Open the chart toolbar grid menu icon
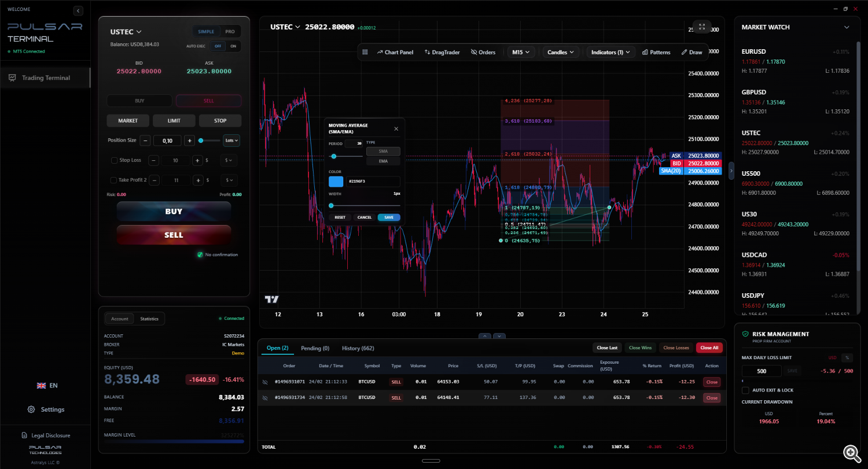The height and width of the screenshot is (469, 868). tap(365, 52)
